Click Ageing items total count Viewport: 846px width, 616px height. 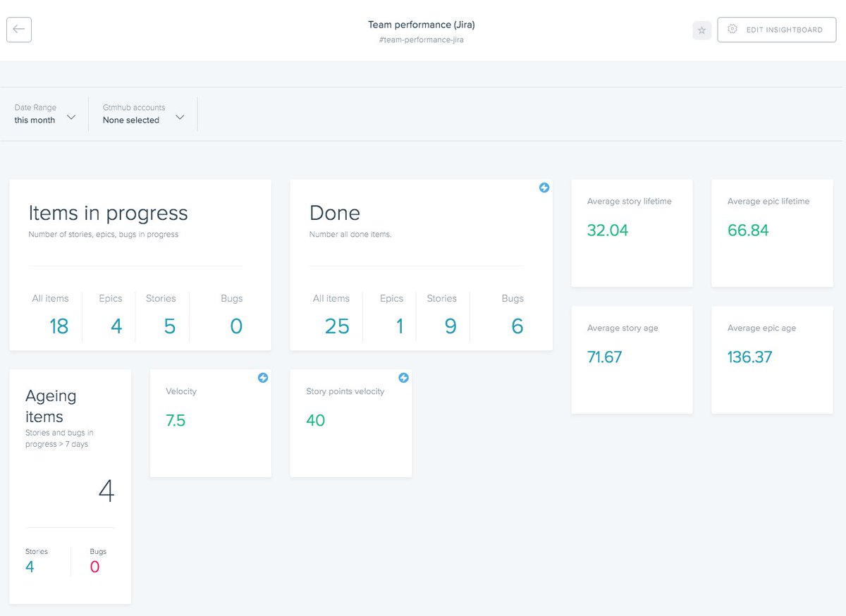tap(106, 491)
